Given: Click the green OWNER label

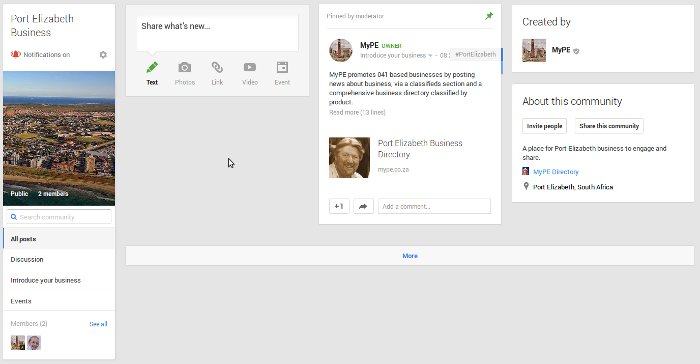Looking at the screenshot, I should (x=392, y=46).
